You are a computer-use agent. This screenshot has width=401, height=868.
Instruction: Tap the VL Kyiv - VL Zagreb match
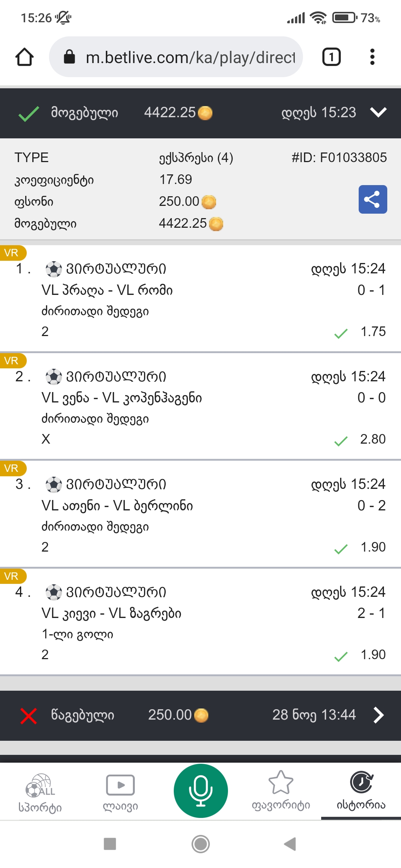(111, 614)
